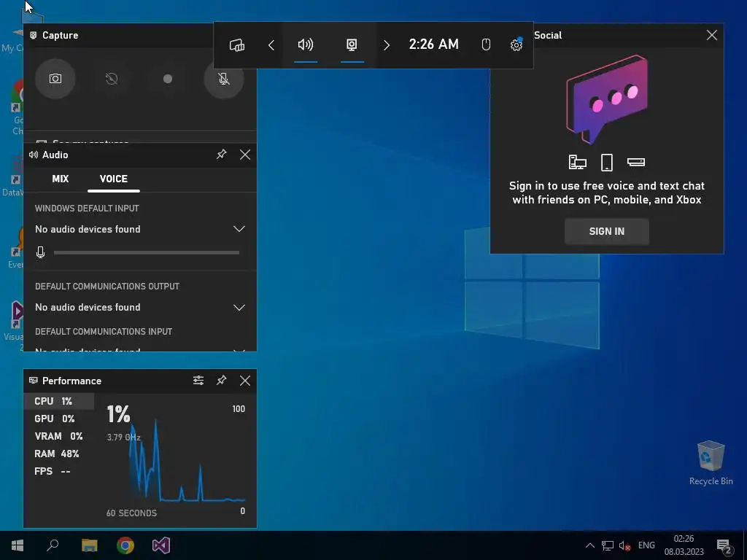Switch to the MIX tab

tap(61, 179)
